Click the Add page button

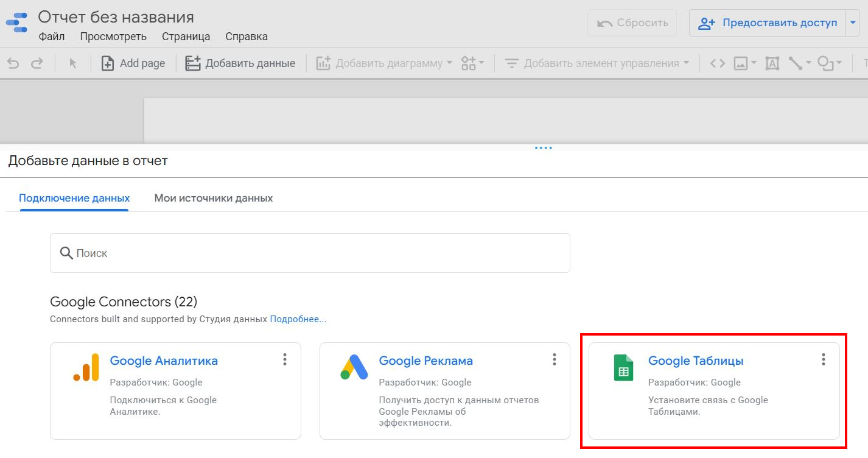133,63
